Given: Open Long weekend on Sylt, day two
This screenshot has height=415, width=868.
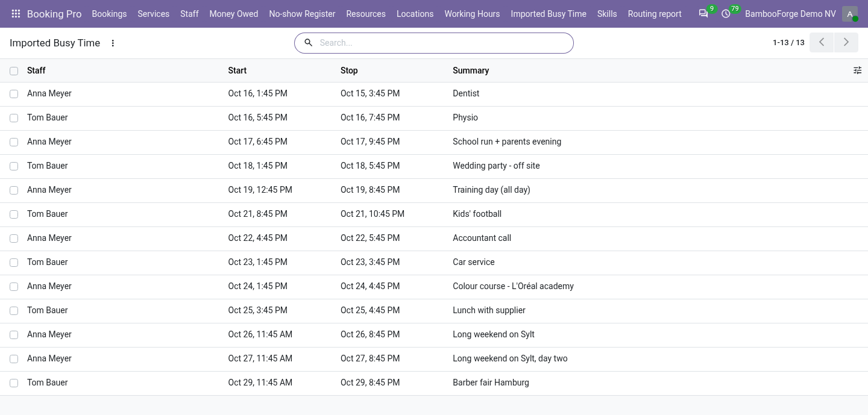Looking at the screenshot, I should 510,358.
